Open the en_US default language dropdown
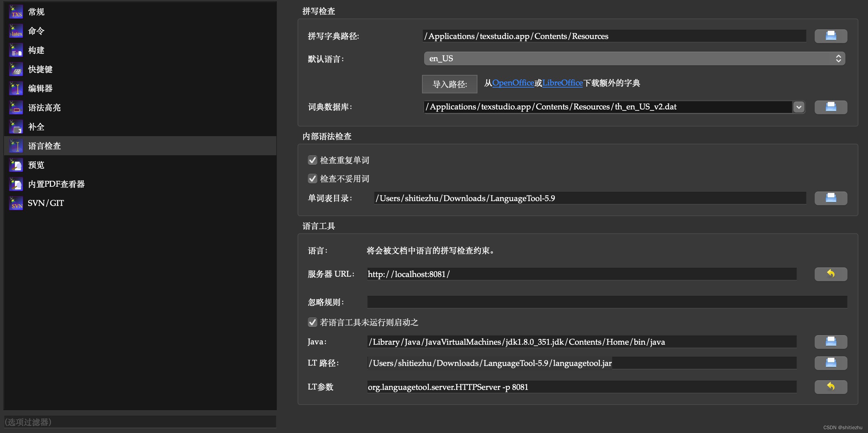This screenshot has width=868, height=433. (634, 58)
